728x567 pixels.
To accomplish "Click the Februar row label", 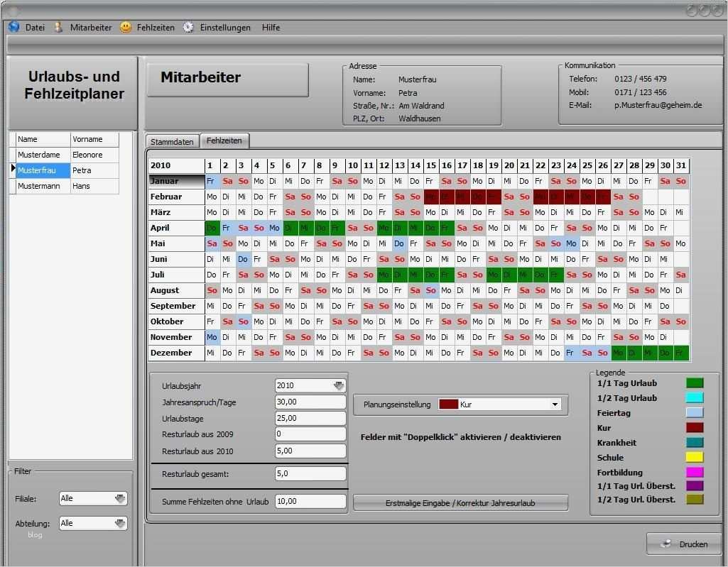I will point(176,197).
